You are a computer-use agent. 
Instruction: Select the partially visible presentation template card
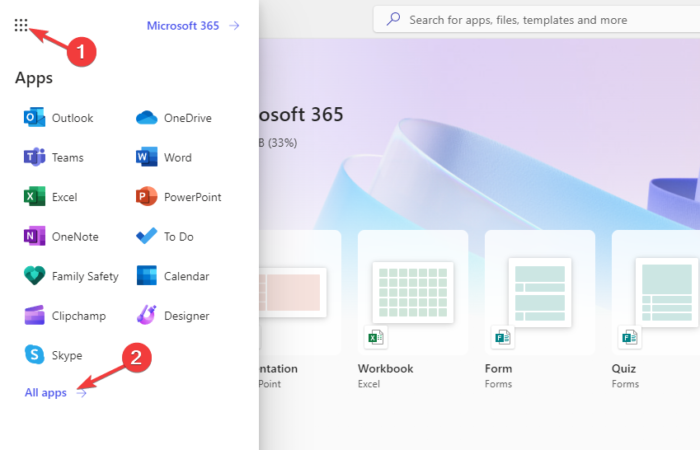click(x=300, y=292)
